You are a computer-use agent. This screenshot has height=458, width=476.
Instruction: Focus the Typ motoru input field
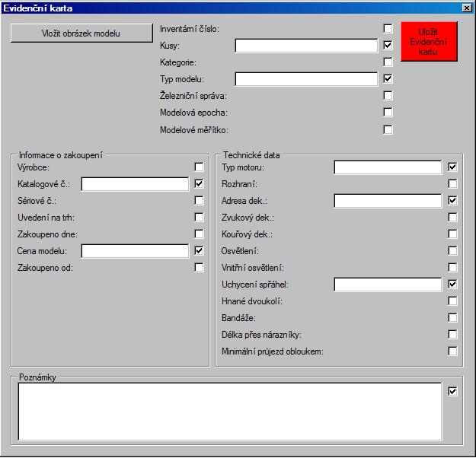click(x=388, y=167)
